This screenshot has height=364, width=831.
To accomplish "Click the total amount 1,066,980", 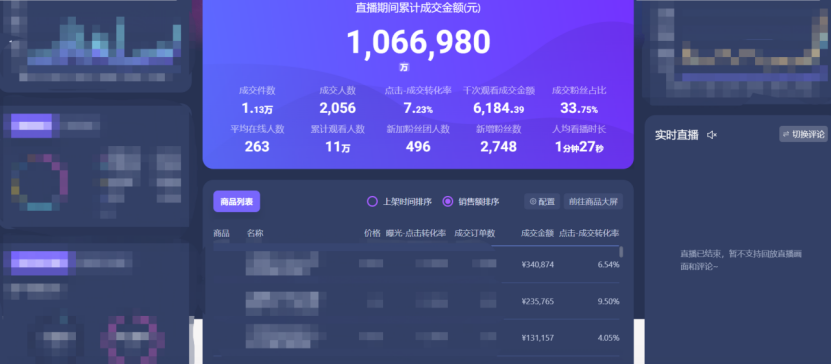I will coord(418,42).
